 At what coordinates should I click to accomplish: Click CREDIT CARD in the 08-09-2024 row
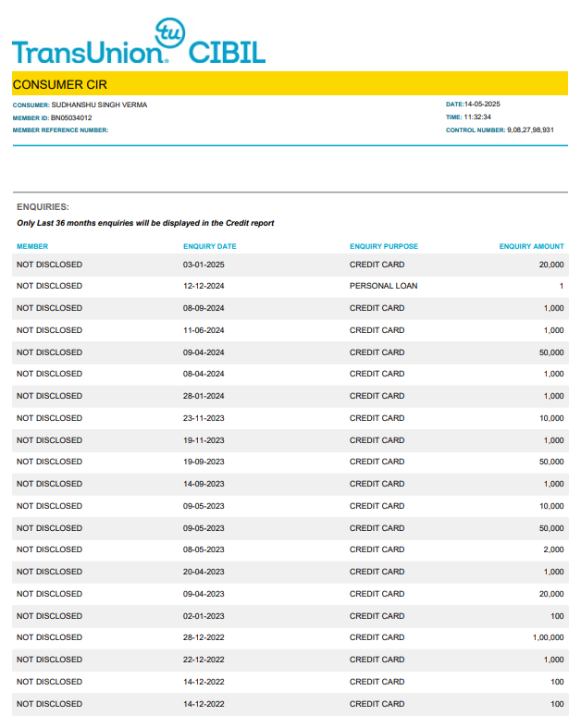(377, 308)
